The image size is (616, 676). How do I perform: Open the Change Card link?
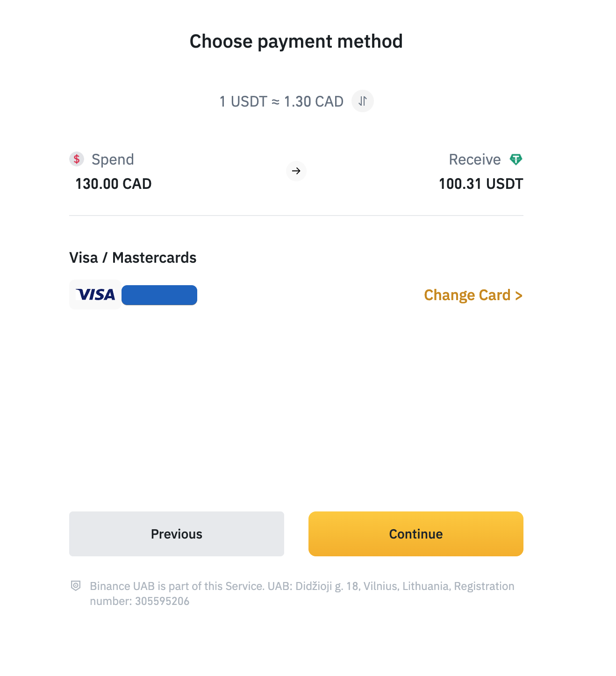pyautogui.click(x=473, y=295)
